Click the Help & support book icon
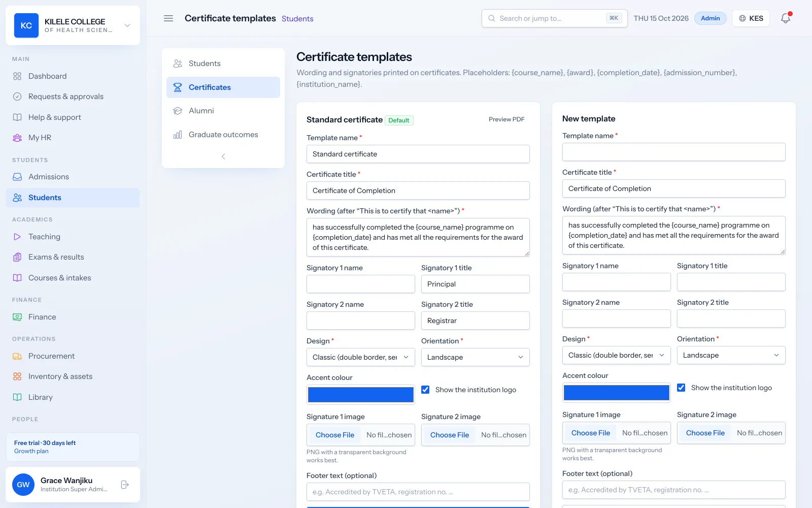 coord(17,117)
